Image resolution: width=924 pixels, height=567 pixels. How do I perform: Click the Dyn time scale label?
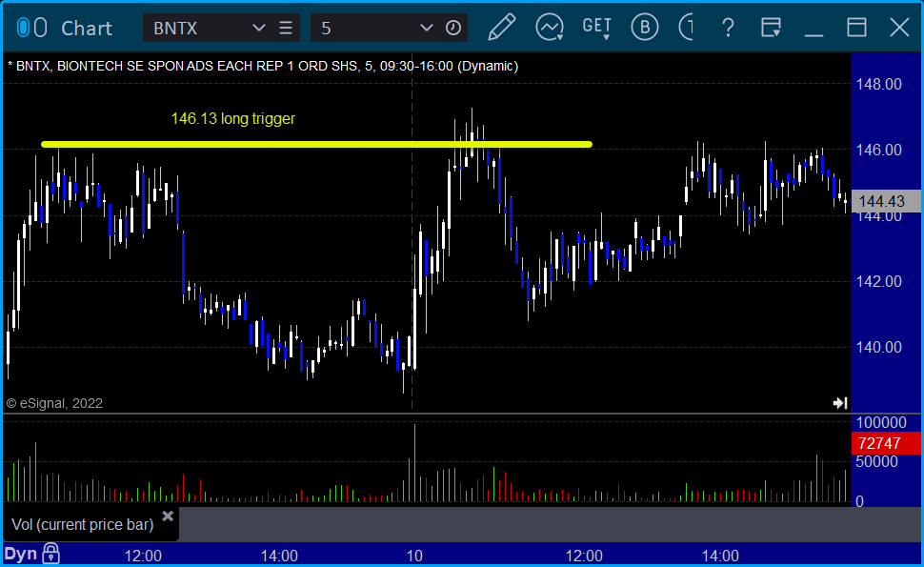[x=21, y=554]
